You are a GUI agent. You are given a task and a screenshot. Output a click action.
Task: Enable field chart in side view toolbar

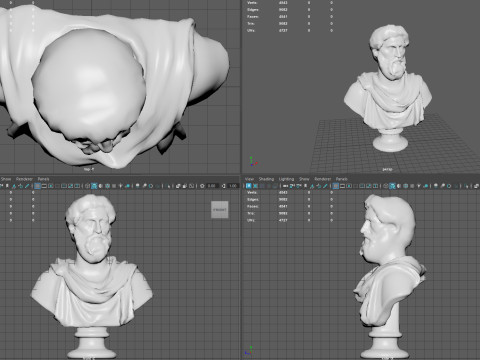(x=362, y=186)
